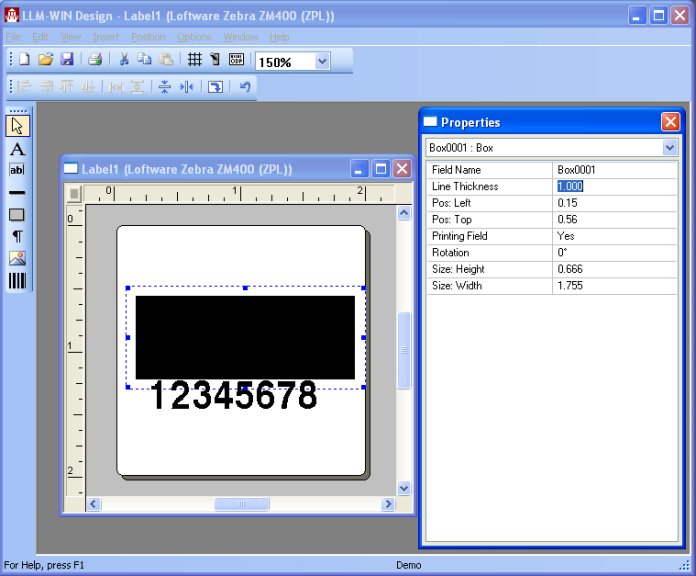Select the line drawing tool
The width and height of the screenshot is (696, 576).
17,193
